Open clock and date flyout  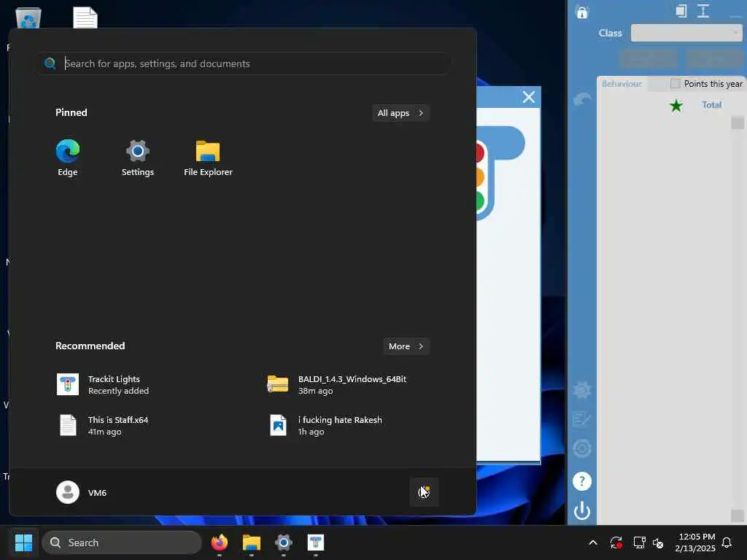tap(695, 542)
